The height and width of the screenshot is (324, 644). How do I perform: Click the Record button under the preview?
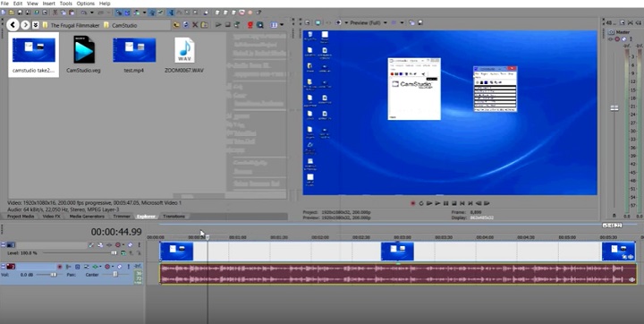(x=412, y=203)
